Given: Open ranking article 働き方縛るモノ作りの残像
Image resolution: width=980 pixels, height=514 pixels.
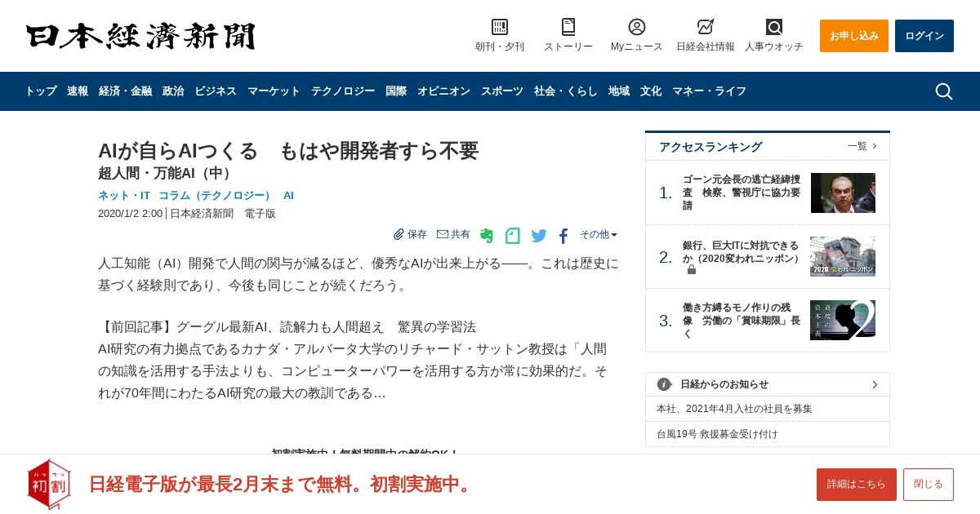Looking at the screenshot, I should pyautogui.click(x=742, y=321).
